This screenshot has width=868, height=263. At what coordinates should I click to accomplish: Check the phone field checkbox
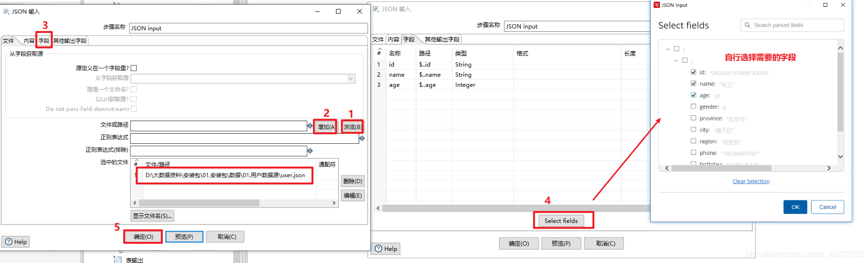pyautogui.click(x=693, y=152)
